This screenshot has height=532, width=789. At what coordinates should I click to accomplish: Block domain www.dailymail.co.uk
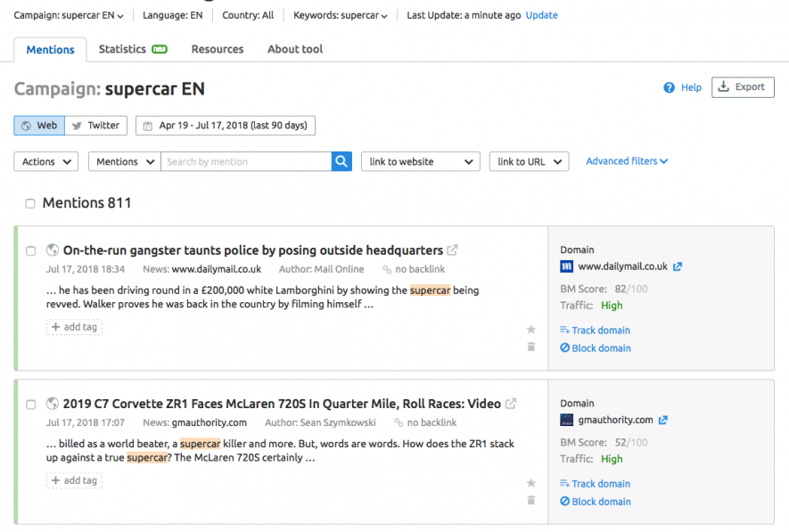click(596, 348)
